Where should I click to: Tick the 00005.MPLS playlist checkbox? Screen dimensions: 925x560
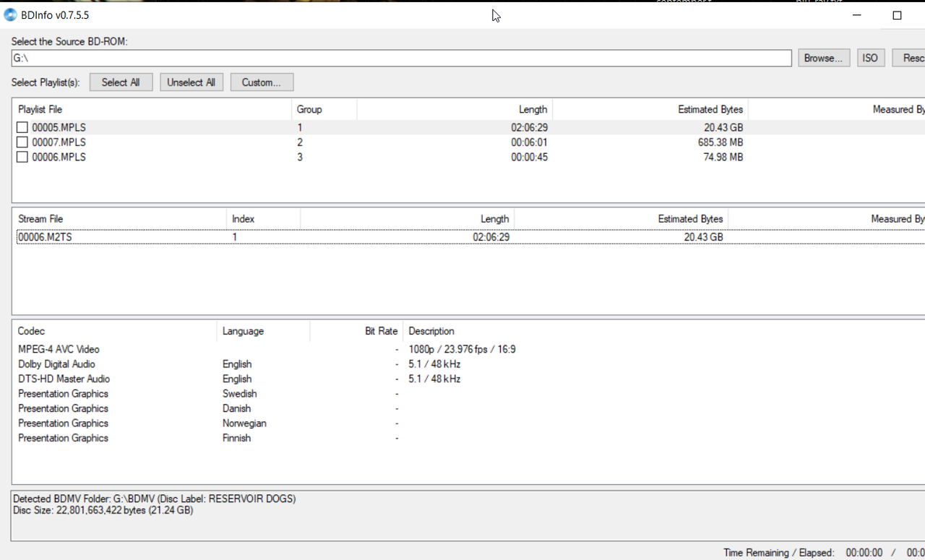click(22, 128)
